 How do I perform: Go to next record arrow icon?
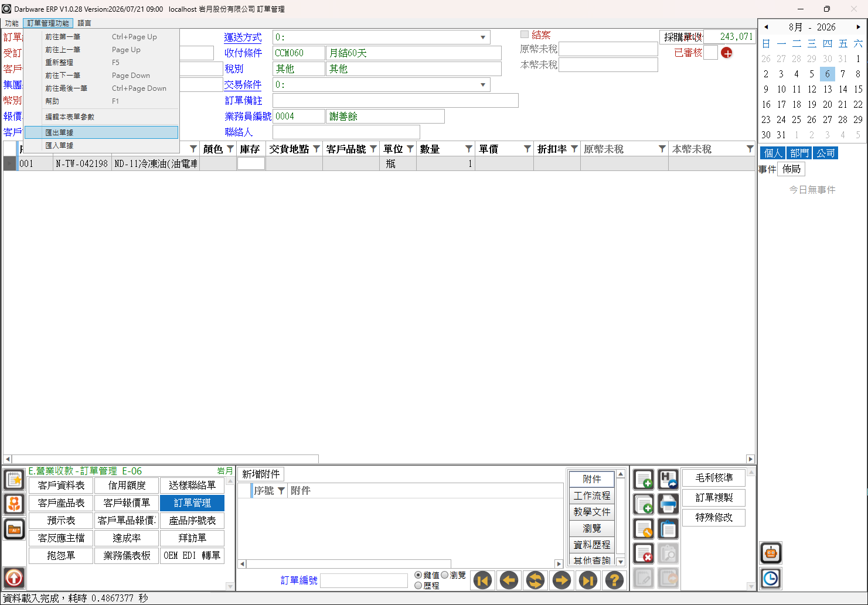(561, 580)
